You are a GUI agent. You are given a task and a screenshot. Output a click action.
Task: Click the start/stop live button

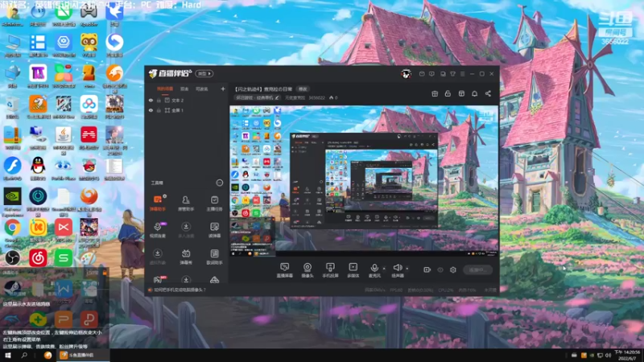pos(477,269)
